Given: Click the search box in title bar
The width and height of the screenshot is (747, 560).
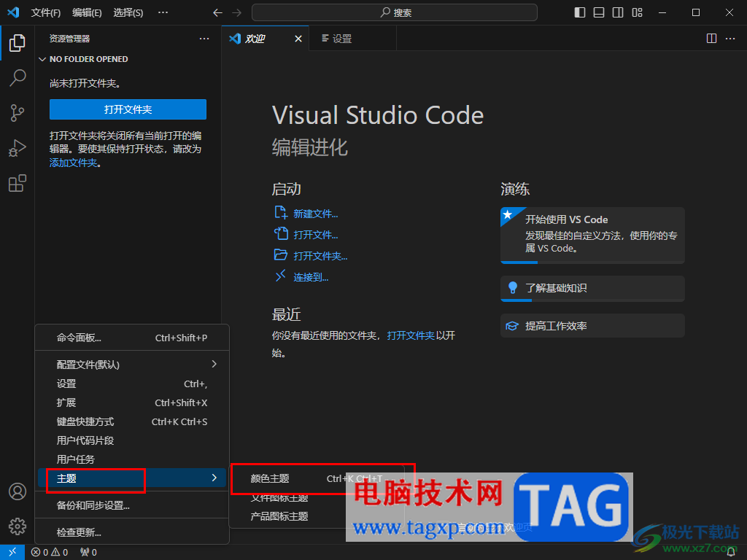Looking at the screenshot, I should 395,12.
